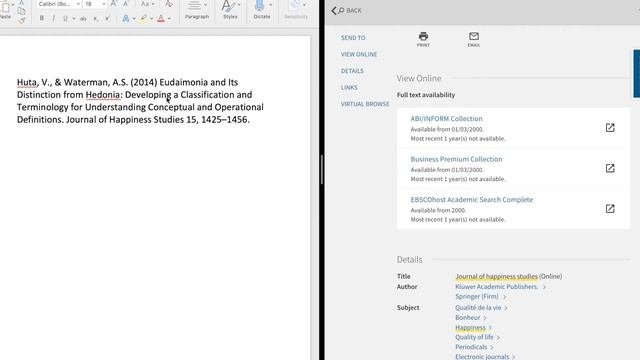Open Text Effects dropdown arrow

pyautogui.click(x=134, y=18)
